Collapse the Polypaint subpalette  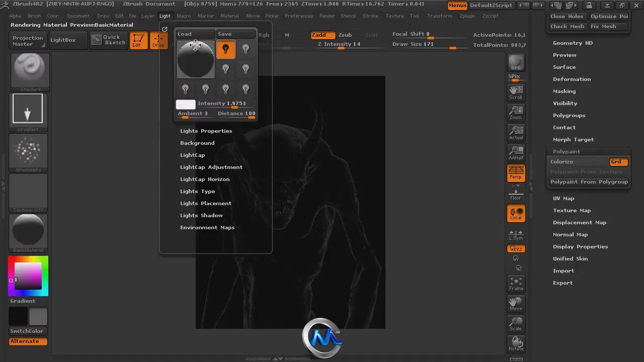[x=567, y=151]
